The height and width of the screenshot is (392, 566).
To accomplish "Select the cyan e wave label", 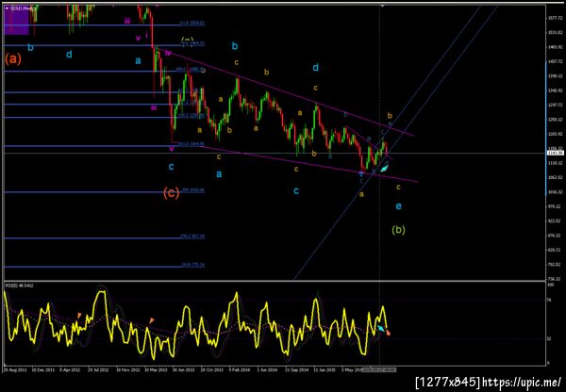I will [398, 206].
